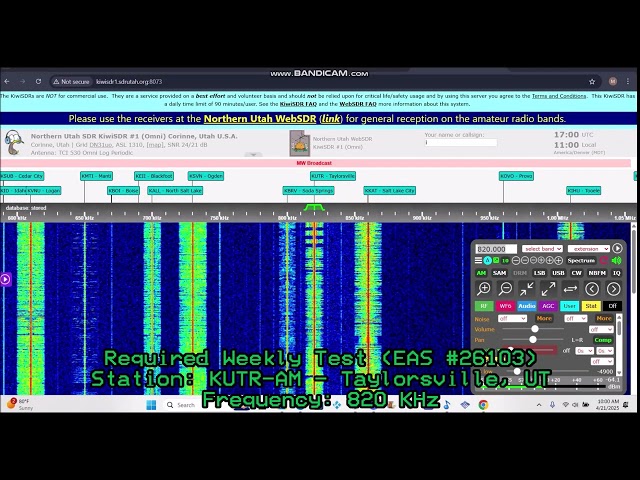
Task: Click the Utah WebSDR thumbnail image
Action: [x=299, y=143]
